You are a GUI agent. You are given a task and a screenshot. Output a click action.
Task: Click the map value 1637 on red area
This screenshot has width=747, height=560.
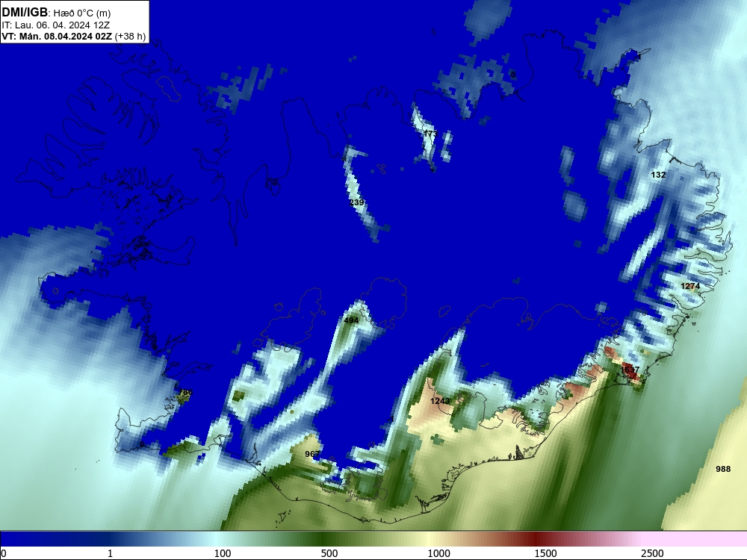click(x=630, y=370)
